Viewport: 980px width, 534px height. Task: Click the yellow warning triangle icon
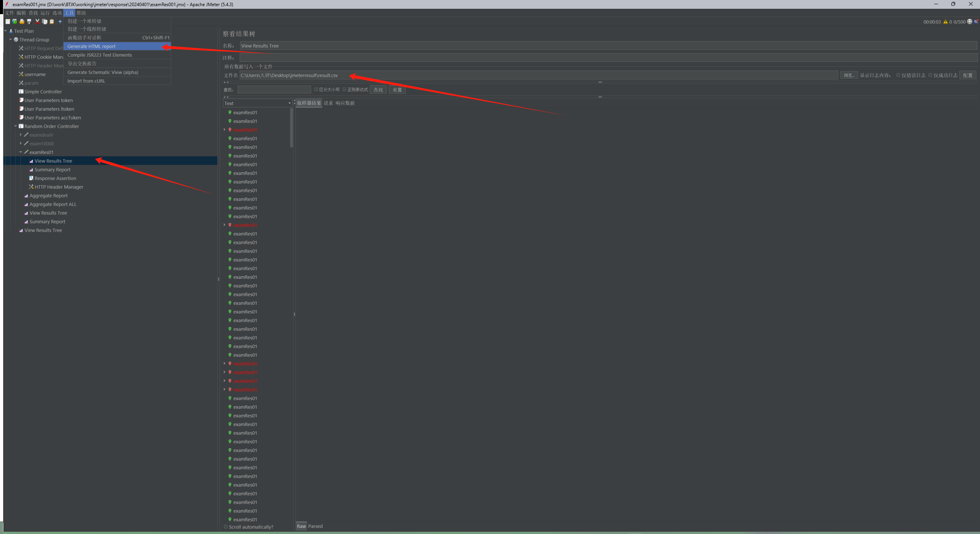click(x=946, y=22)
